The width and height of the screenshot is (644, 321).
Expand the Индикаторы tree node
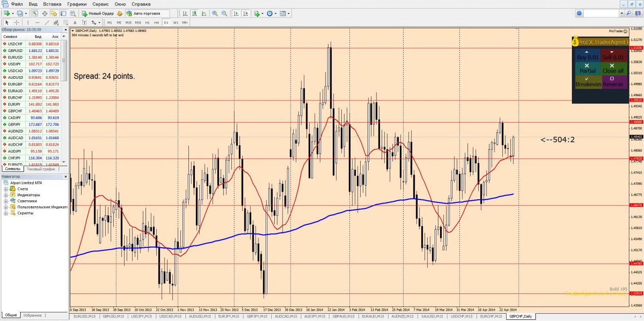(6, 195)
